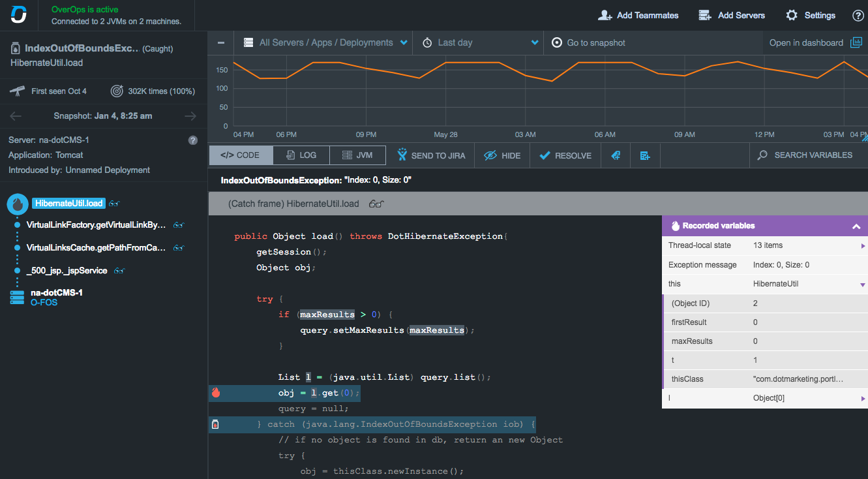Click the First seen telescope icon
Viewport: 868px width, 479px height.
pos(18,91)
